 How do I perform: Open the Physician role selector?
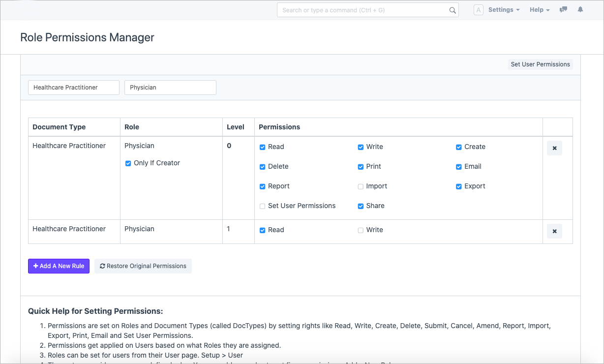170,88
